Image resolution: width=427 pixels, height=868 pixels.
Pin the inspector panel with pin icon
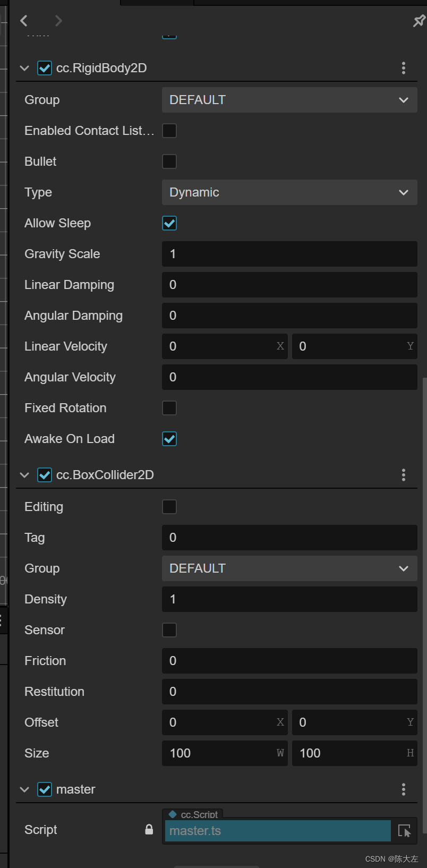coord(419,21)
